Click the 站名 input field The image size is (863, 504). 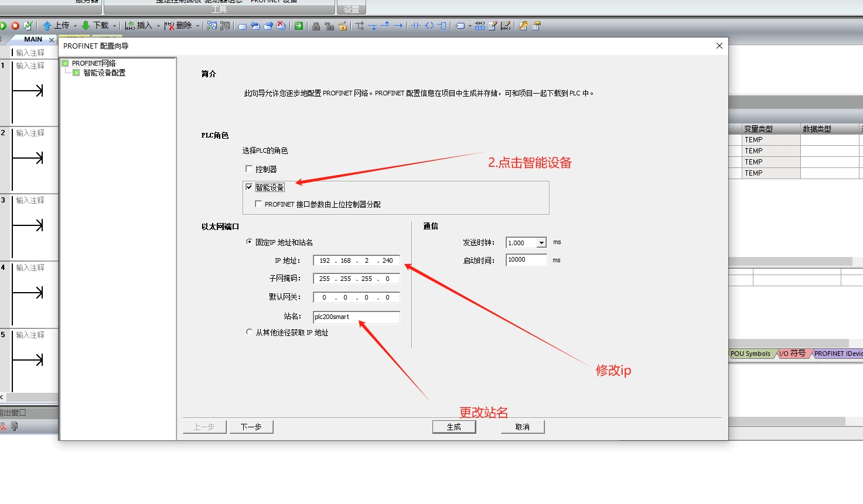click(x=356, y=317)
